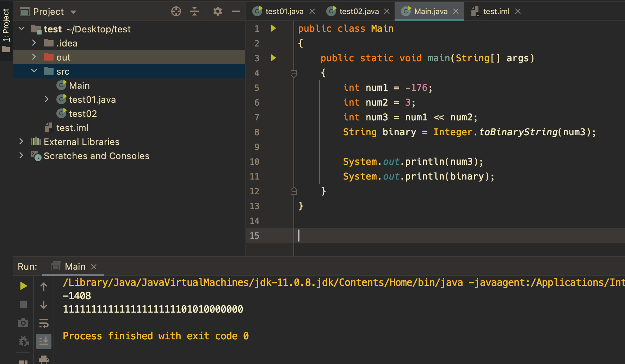Image resolution: width=625 pixels, height=364 pixels.
Task: Collapse the src folder
Action: coord(34,71)
